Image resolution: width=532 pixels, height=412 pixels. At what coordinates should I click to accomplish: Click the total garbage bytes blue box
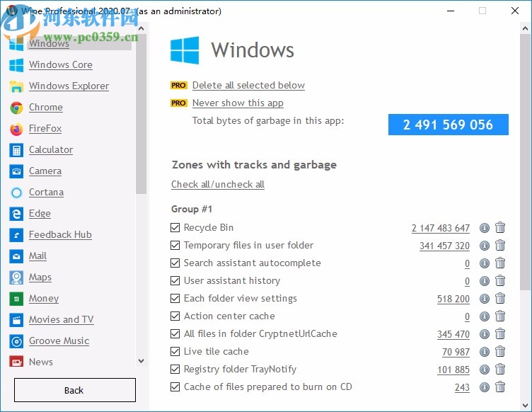(449, 125)
